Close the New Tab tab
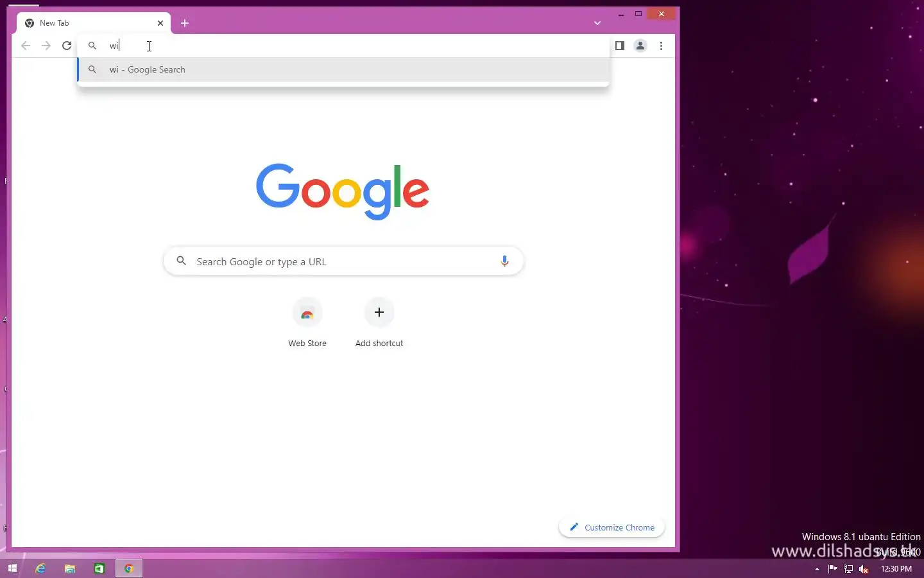 click(160, 23)
